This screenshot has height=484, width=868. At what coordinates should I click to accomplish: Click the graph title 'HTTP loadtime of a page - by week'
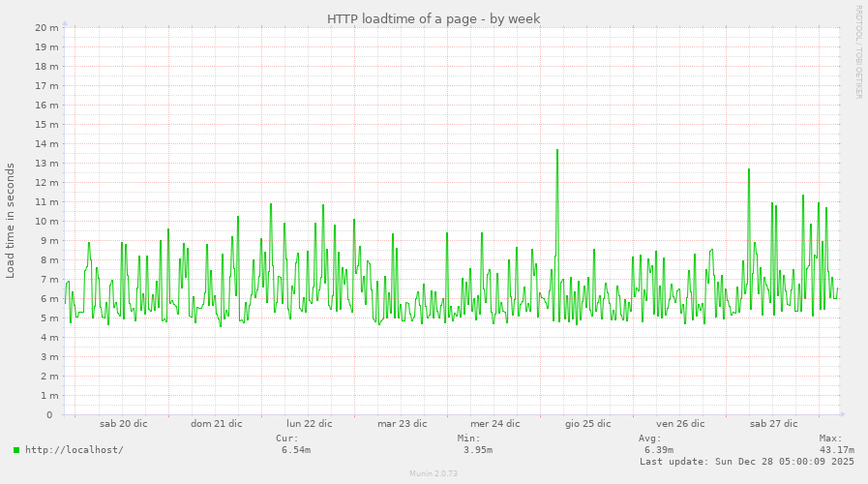(x=434, y=18)
